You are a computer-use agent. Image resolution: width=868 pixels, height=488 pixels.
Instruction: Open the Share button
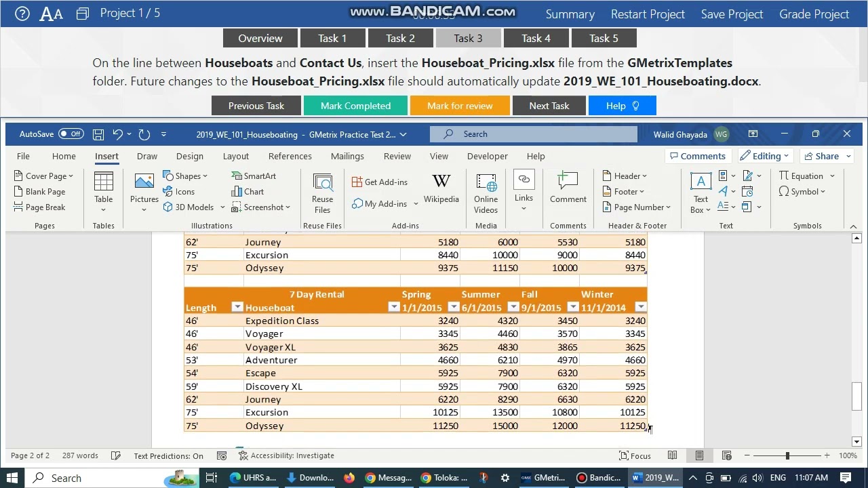827,156
